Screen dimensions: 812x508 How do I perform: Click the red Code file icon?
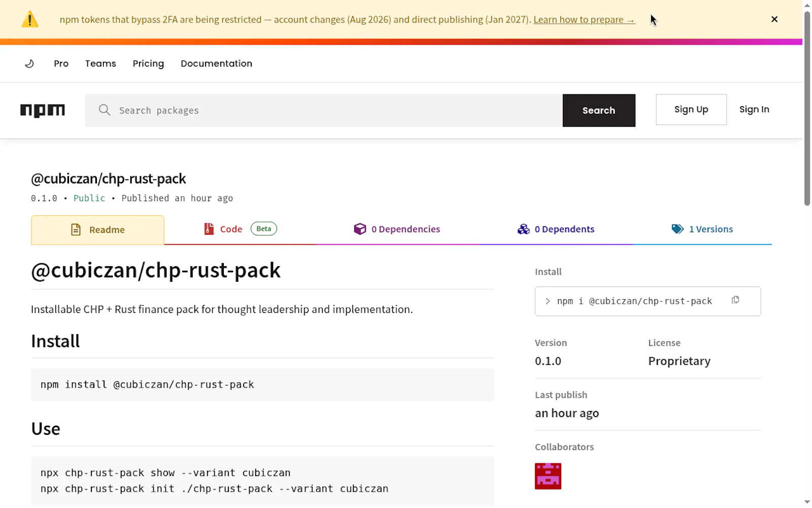(209, 229)
